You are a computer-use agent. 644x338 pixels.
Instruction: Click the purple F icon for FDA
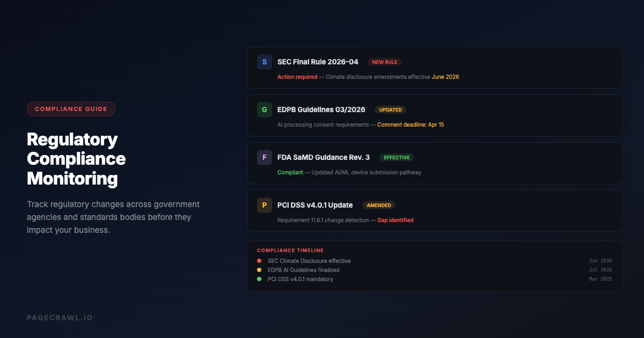click(x=264, y=158)
